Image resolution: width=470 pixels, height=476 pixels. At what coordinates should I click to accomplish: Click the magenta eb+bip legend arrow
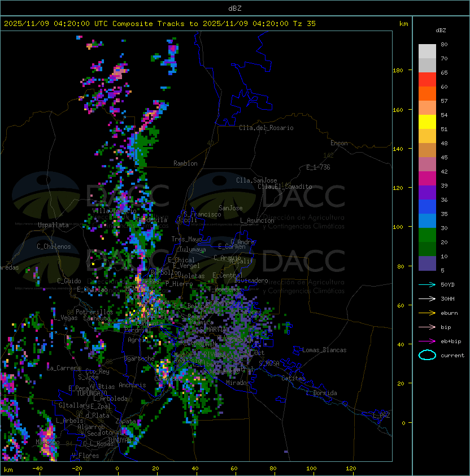point(427,341)
